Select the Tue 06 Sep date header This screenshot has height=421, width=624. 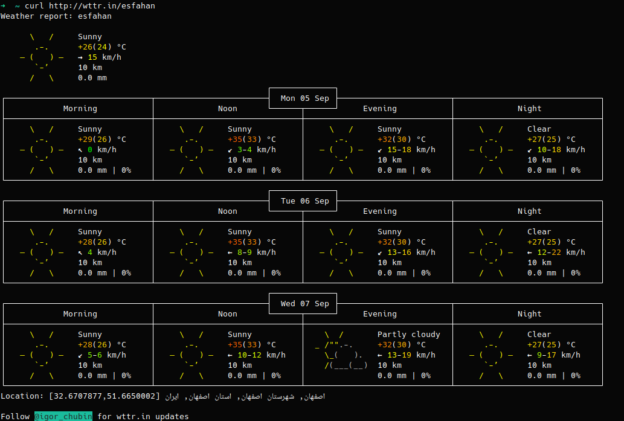click(x=304, y=201)
